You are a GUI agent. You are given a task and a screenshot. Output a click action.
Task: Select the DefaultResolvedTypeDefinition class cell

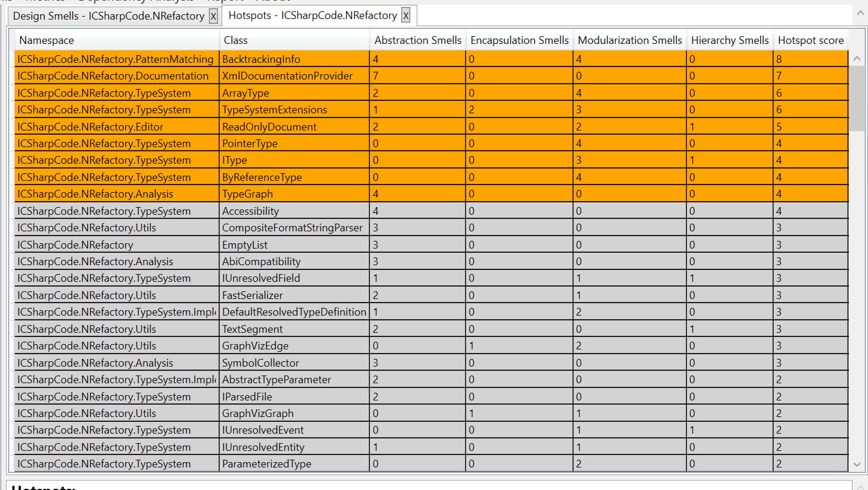(x=294, y=312)
